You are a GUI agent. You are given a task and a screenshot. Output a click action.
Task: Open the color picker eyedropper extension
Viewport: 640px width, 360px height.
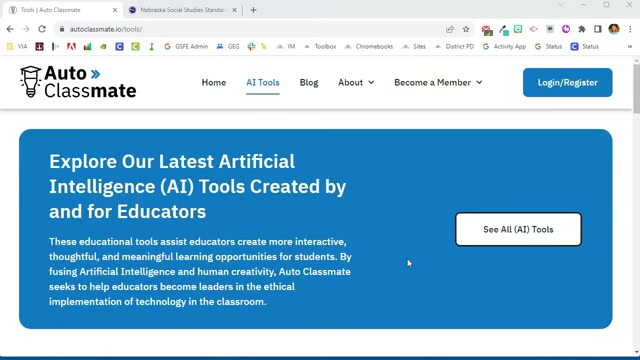(503, 29)
